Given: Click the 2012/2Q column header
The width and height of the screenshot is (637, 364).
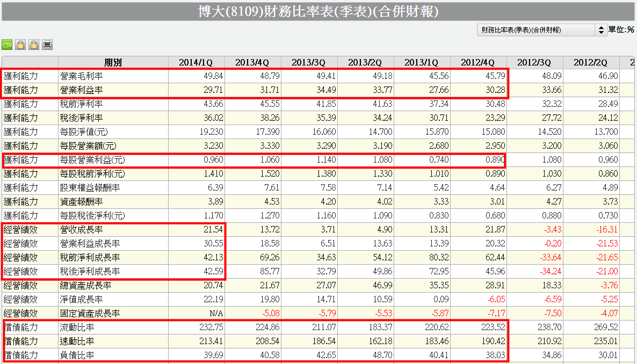Looking at the screenshot, I should pyautogui.click(x=591, y=63).
